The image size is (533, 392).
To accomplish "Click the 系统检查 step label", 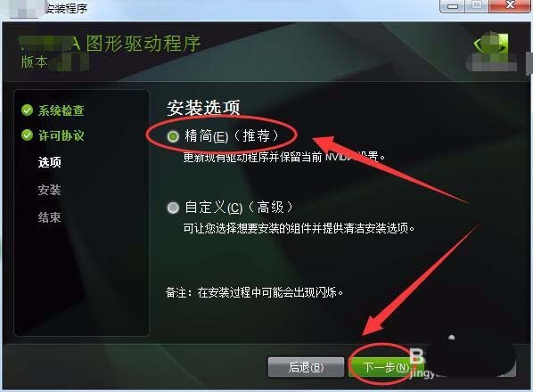I will [x=61, y=110].
